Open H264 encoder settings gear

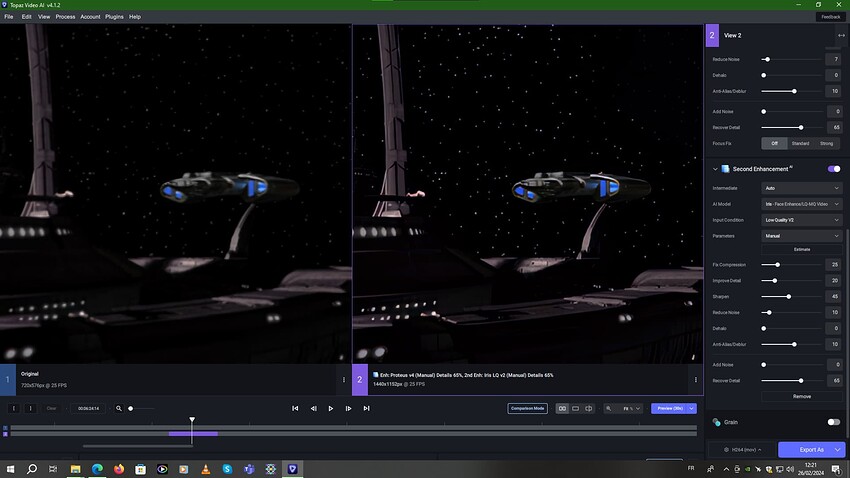pyautogui.click(x=726, y=449)
